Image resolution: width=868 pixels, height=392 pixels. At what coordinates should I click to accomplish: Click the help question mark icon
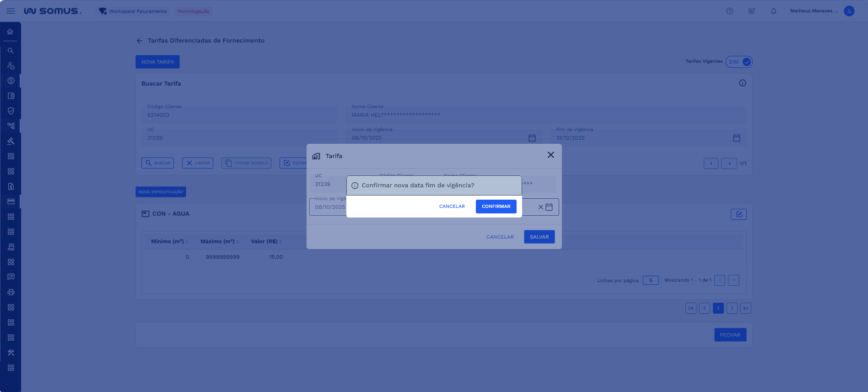729,11
